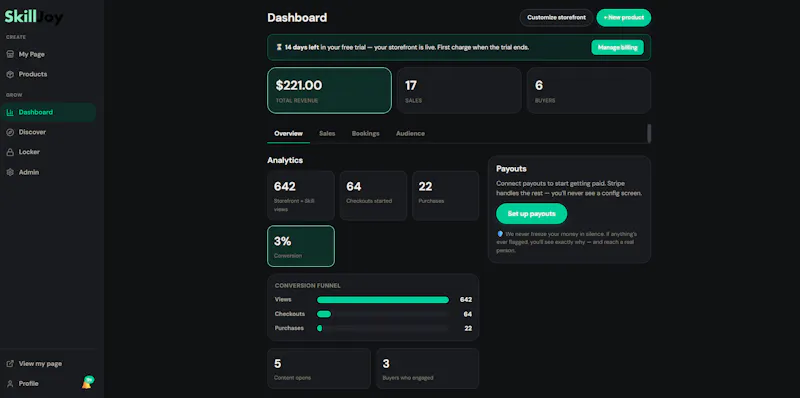Image resolution: width=800 pixels, height=398 pixels.
Task: Click the Checkouts funnel progress bar
Action: pyautogui.click(x=383, y=314)
